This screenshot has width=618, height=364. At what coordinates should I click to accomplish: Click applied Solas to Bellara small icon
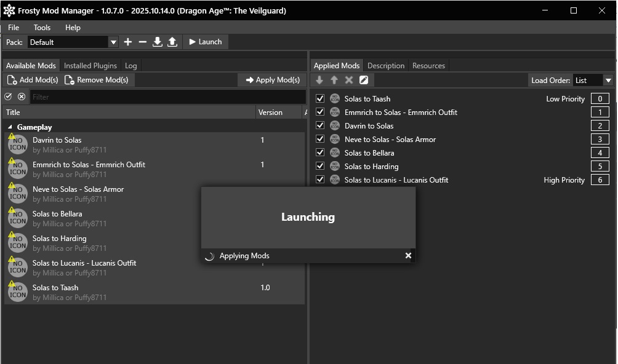[x=335, y=152]
